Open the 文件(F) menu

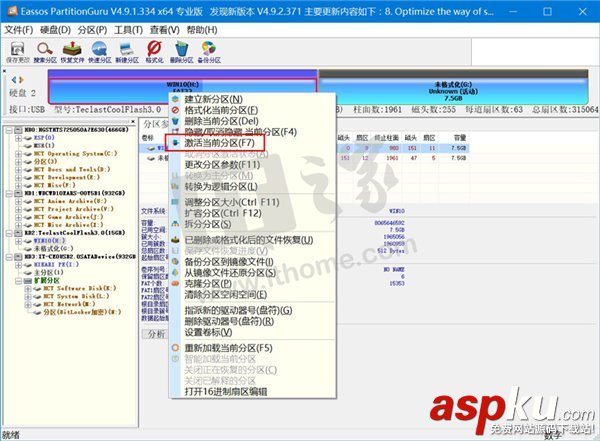18,30
